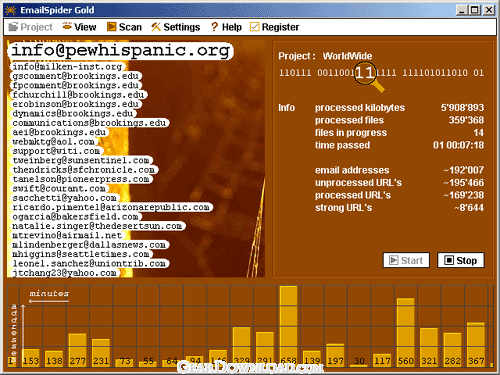Click the Register checkmark icon
500x375 pixels.
coord(254,27)
